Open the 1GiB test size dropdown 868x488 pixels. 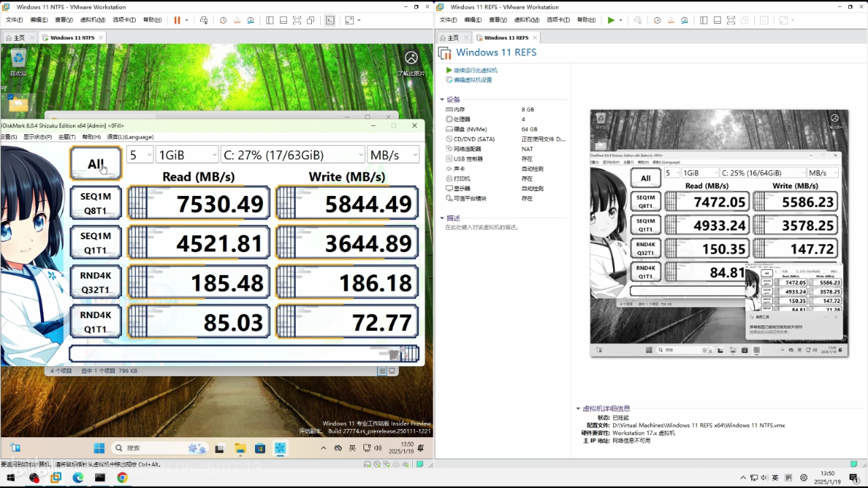(186, 155)
